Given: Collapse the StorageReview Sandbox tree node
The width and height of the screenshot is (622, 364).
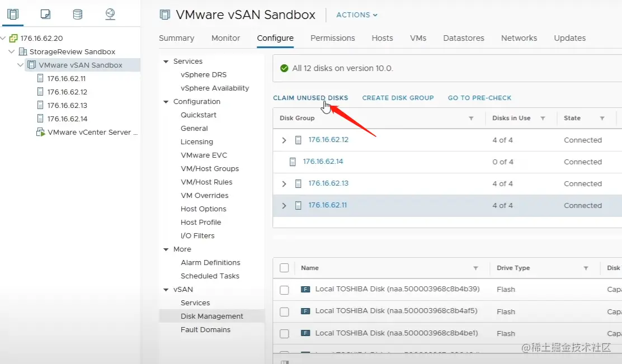Looking at the screenshot, I should pos(12,51).
